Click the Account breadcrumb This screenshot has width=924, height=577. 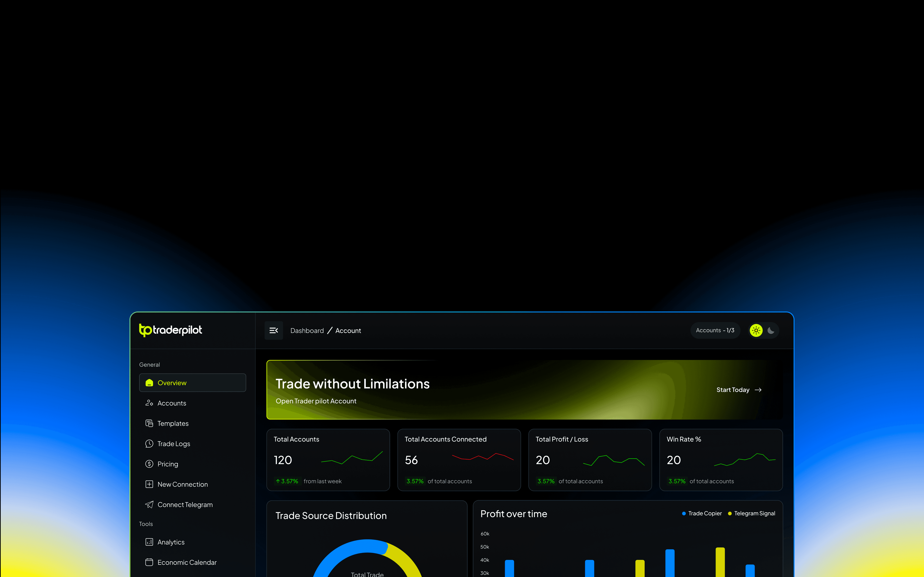(348, 331)
